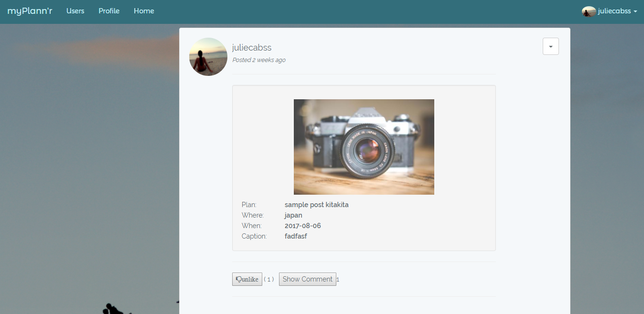Show comments with Show Comment button
This screenshot has height=314, width=644.
[x=307, y=279]
